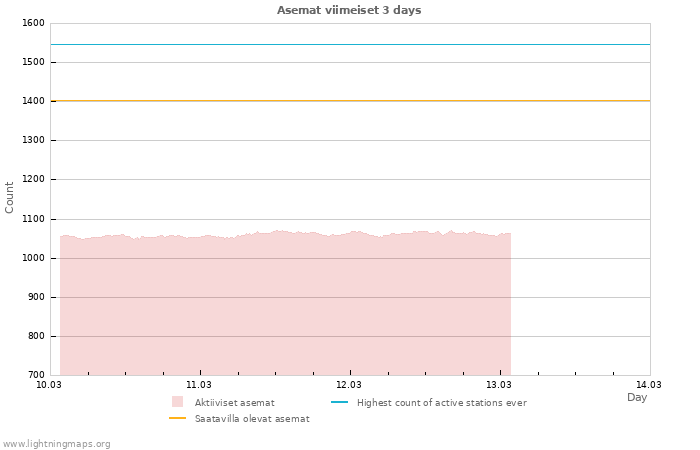Image resolution: width=700 pixels, height=450 pixels.
Task: Select the 'Aktiiviset asemat' legend label
Action: [x=234, y=402]
